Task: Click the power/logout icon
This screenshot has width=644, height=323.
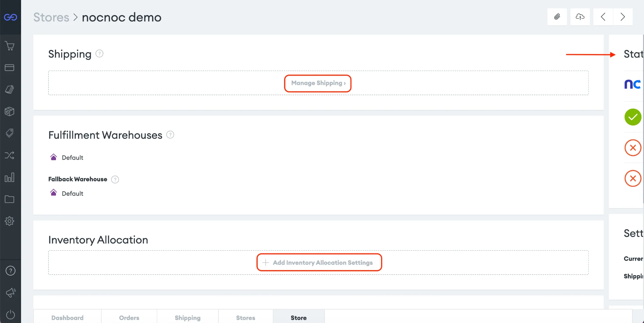Action: point(10,315)
